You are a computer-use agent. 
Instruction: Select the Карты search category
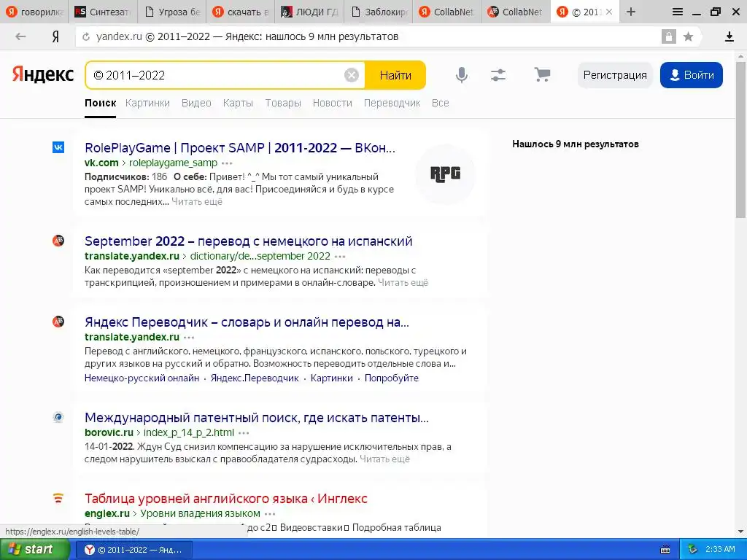238,103
